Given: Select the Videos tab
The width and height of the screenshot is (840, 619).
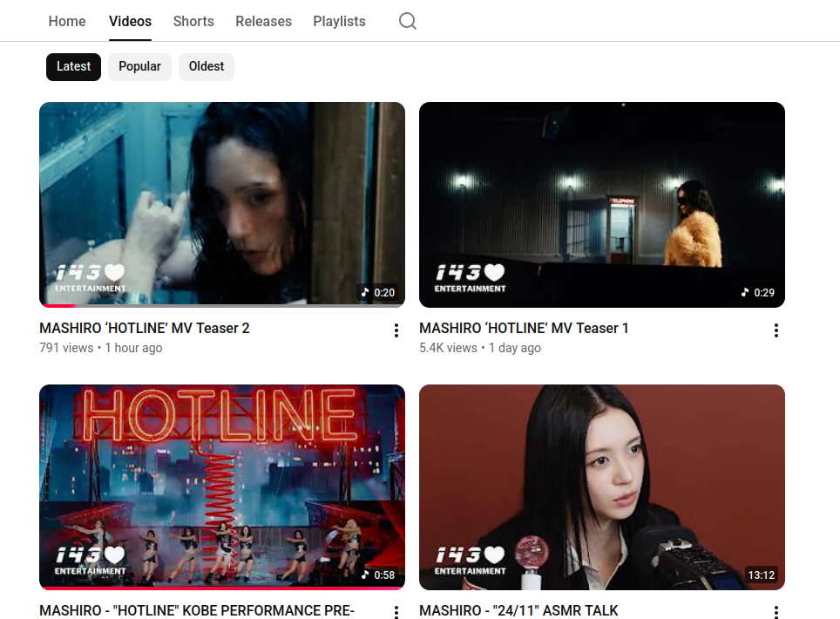Looking at the screenshot, I should point(130,22).
